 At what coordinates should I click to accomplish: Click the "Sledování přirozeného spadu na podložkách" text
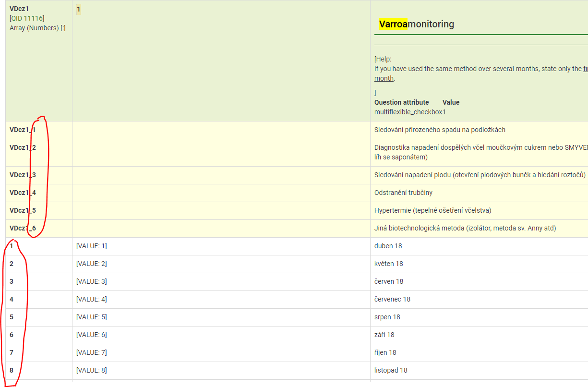point(439,130)
